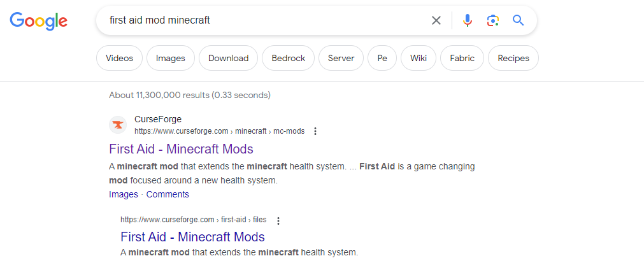644x263 pixels.
Task: Choose the Server filter chip
Action: coord(341,58)
